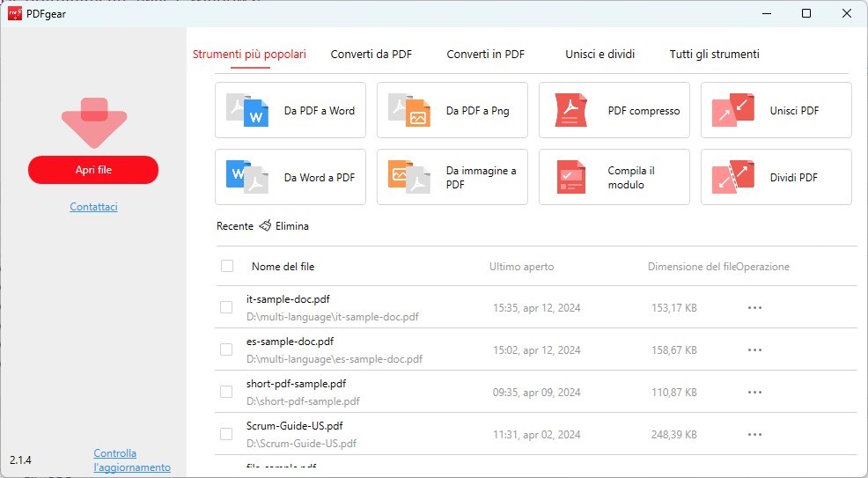Maximize the PDFgear window
The height and width of the screenshot is (478, 868).
click(x=806, y=13)
